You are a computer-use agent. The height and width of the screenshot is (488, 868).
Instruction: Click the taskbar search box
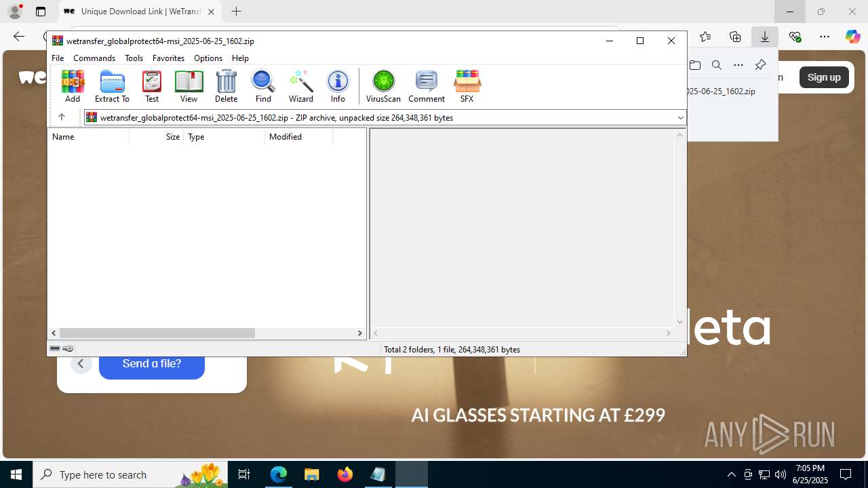point(132,474)
